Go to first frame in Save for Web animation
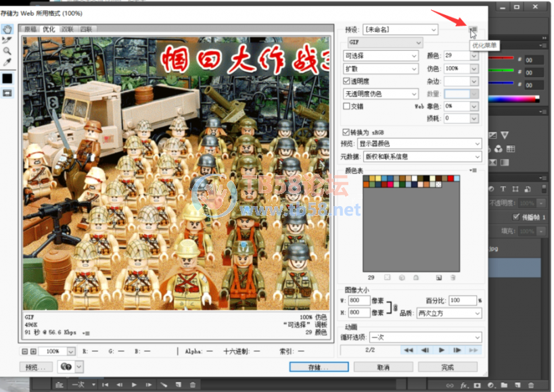 409,350
